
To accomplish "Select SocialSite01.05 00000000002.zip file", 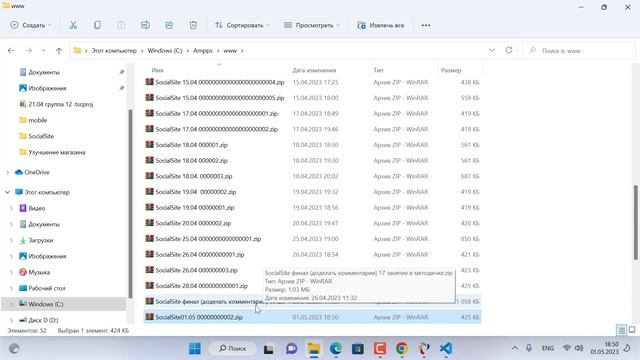I will coord(312,317).
